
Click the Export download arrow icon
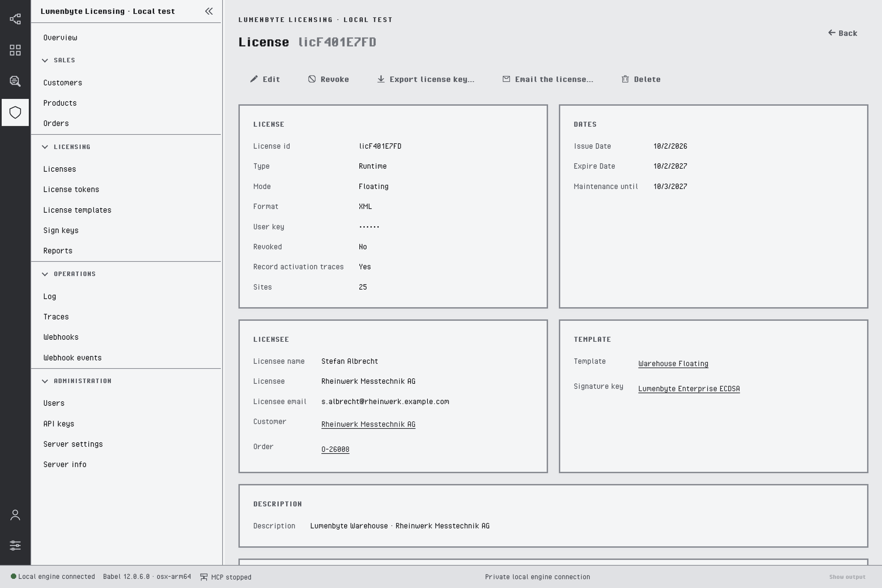coord(381,79)
